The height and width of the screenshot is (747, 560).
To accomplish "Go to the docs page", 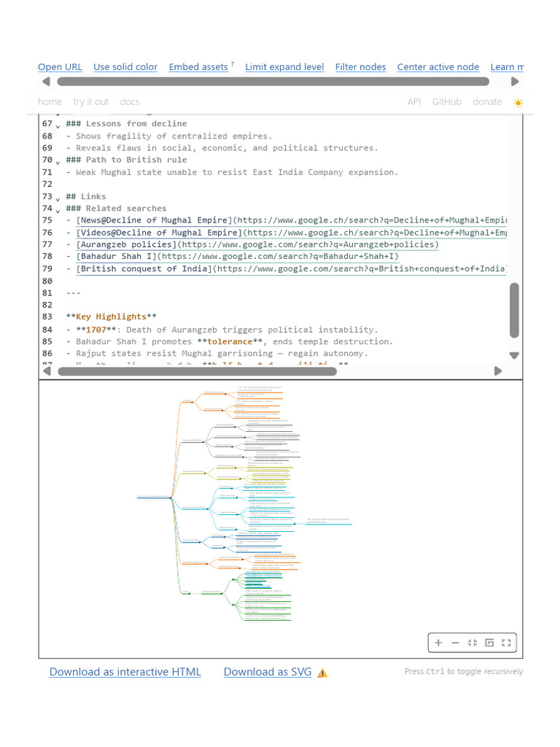I will 129,102.
